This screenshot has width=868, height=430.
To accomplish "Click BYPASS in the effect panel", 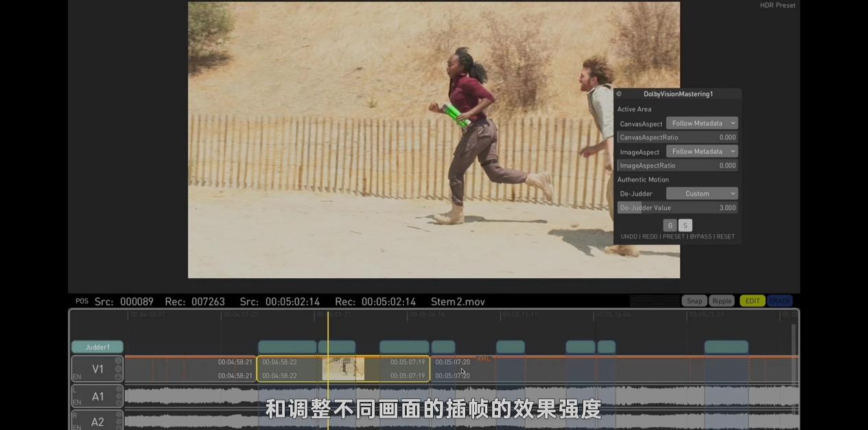I will point(701,237).
